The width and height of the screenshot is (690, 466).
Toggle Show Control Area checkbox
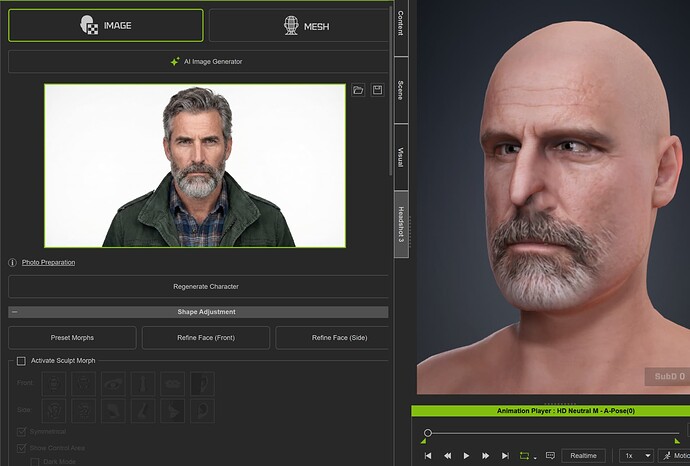[x=21, y=448]
